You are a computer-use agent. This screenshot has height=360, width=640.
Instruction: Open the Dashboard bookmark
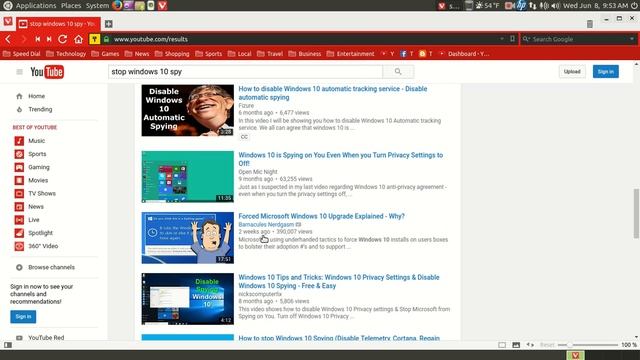click(464, 54)
